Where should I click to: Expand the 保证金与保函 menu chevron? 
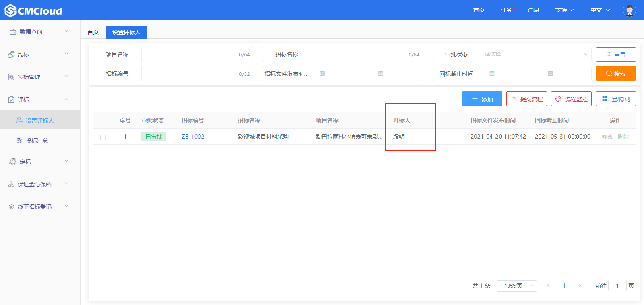(66, 183)
